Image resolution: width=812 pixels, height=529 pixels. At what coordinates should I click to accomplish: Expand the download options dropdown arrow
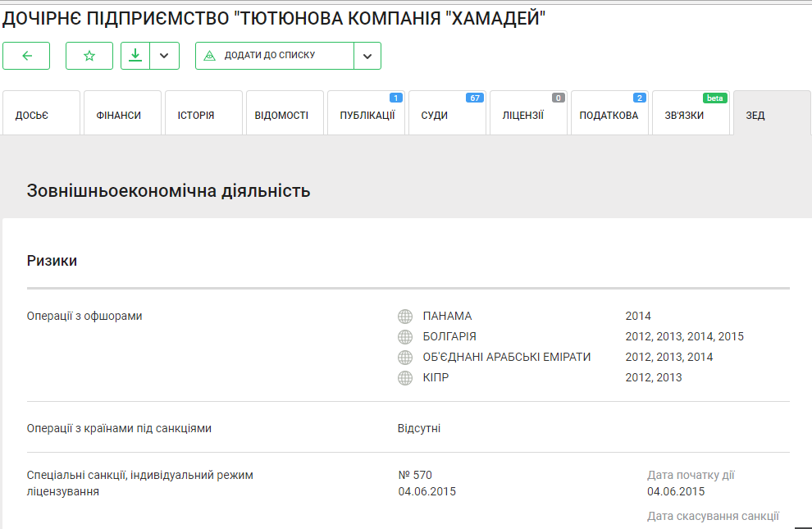click(x=164, y=56)
